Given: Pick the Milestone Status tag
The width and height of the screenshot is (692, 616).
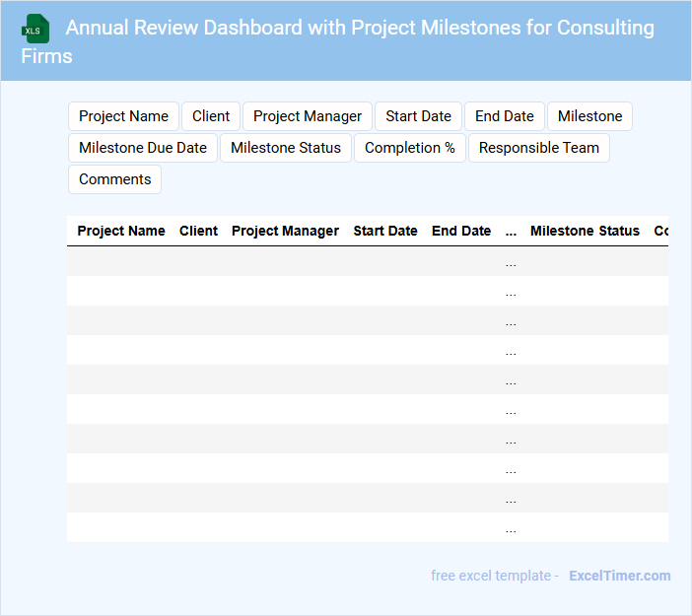Looking at the screenshot, I should 286,148.
